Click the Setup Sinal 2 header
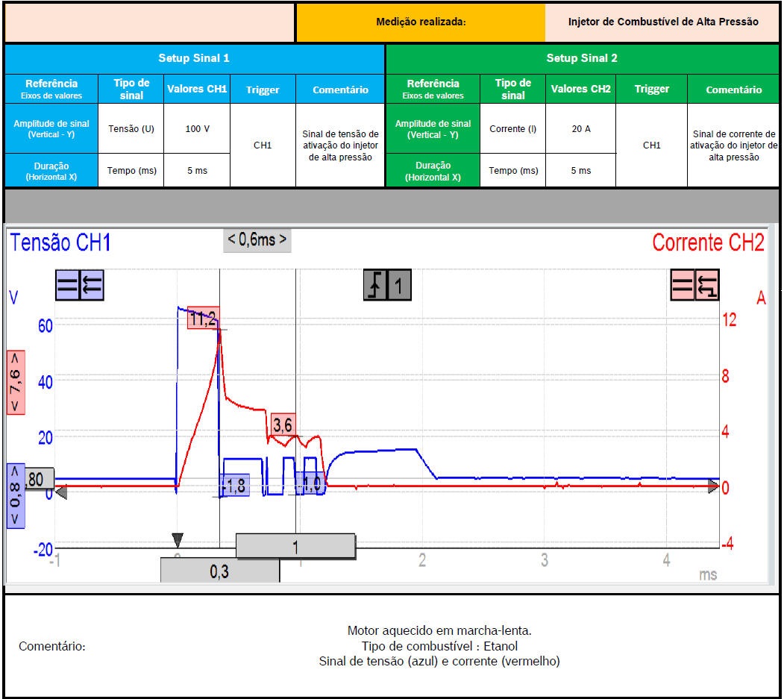 [x=582, y=58]
